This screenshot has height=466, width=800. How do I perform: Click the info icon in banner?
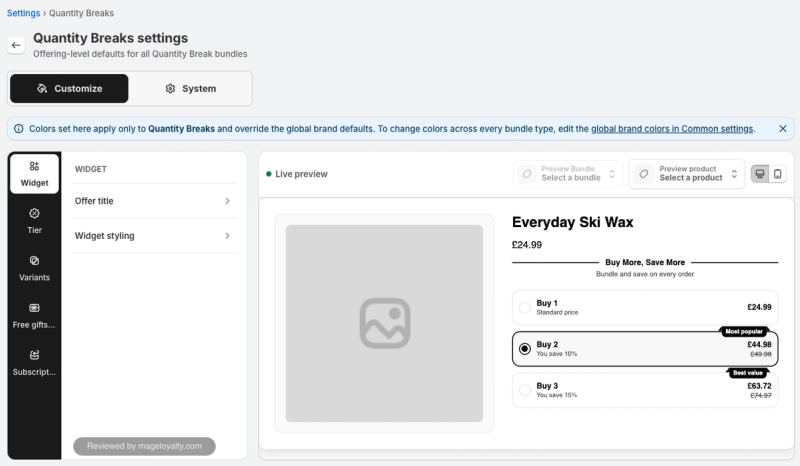18,129
